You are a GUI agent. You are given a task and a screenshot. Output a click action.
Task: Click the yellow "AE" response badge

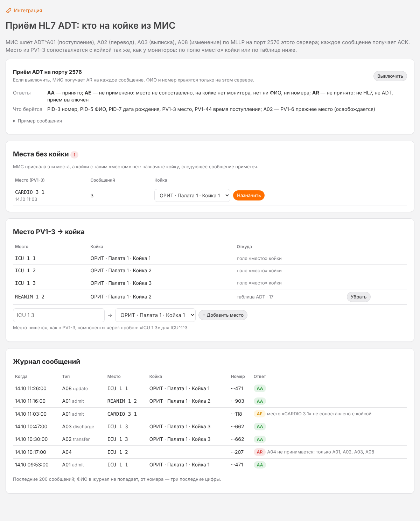259,414
